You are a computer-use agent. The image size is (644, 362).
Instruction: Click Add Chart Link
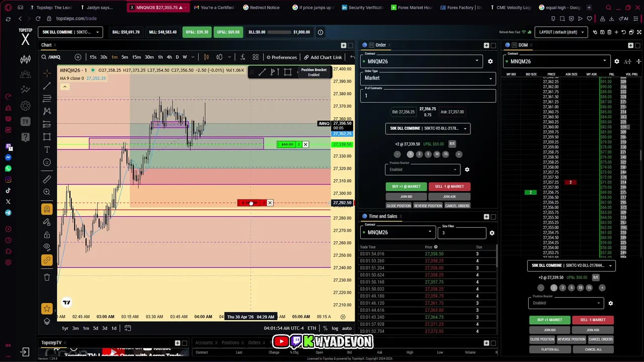click(x=323, y=57)
